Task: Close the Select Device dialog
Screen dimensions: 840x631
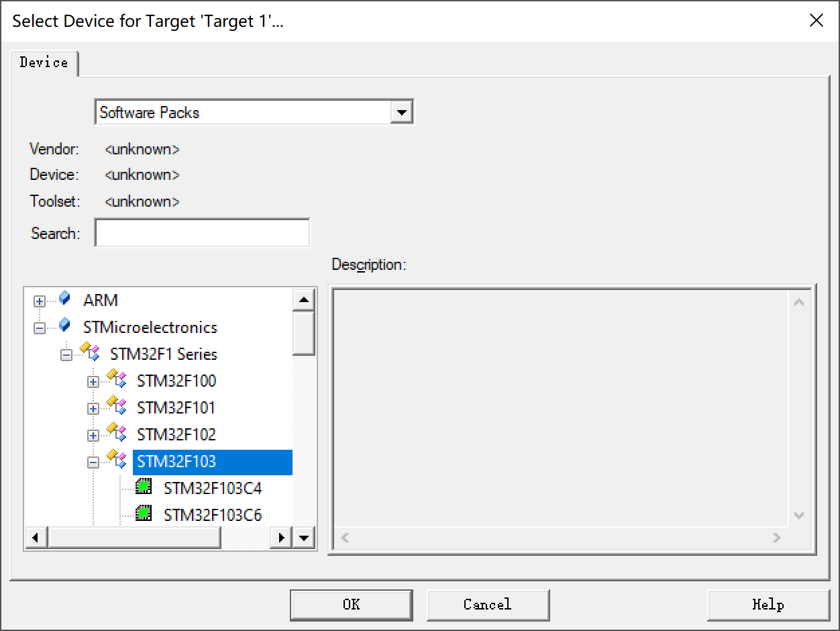Action: coord(817,20)
